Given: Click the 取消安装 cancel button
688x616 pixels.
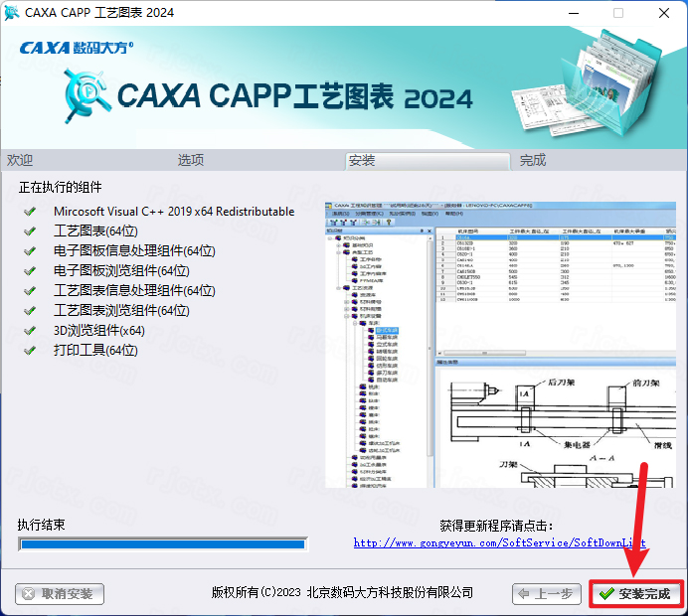Looking at the screenshot, I should click(60, 594).
